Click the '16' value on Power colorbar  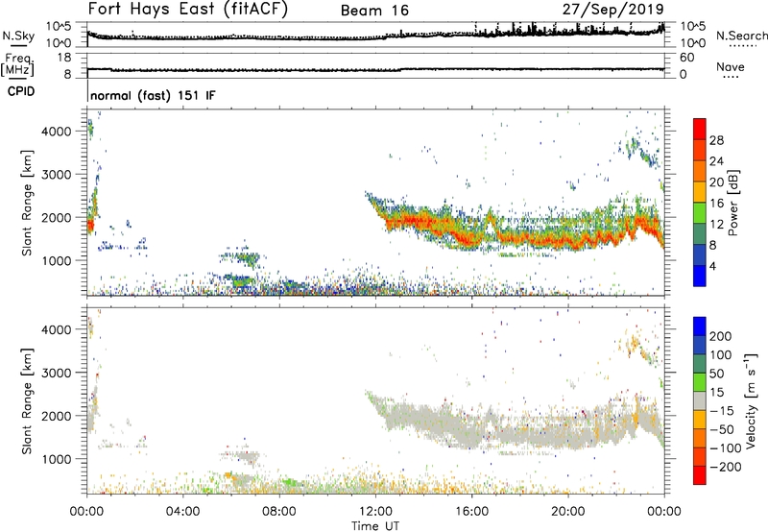(716, 204)
